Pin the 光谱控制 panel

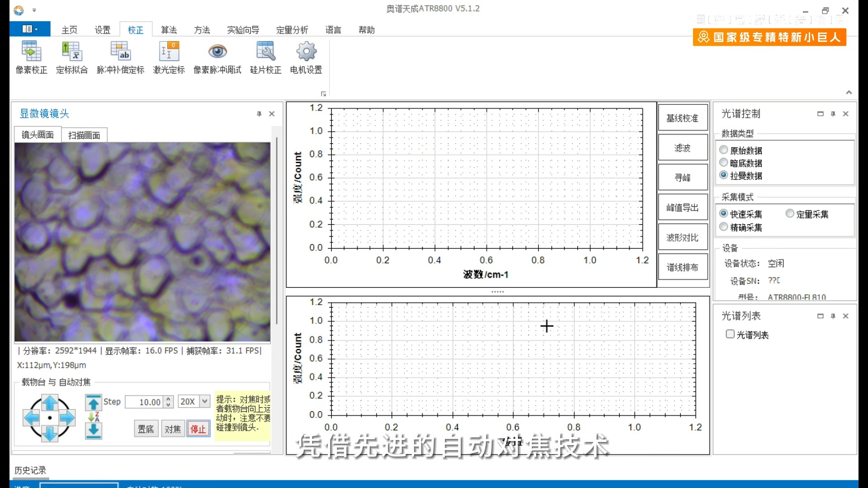pyautogui.click(x=833, y=114)
